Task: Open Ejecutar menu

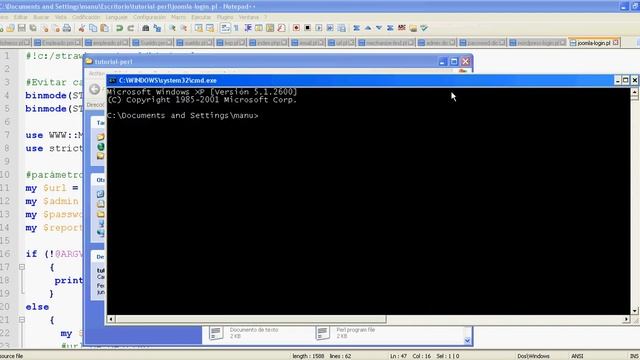Action: coord(201,17)
